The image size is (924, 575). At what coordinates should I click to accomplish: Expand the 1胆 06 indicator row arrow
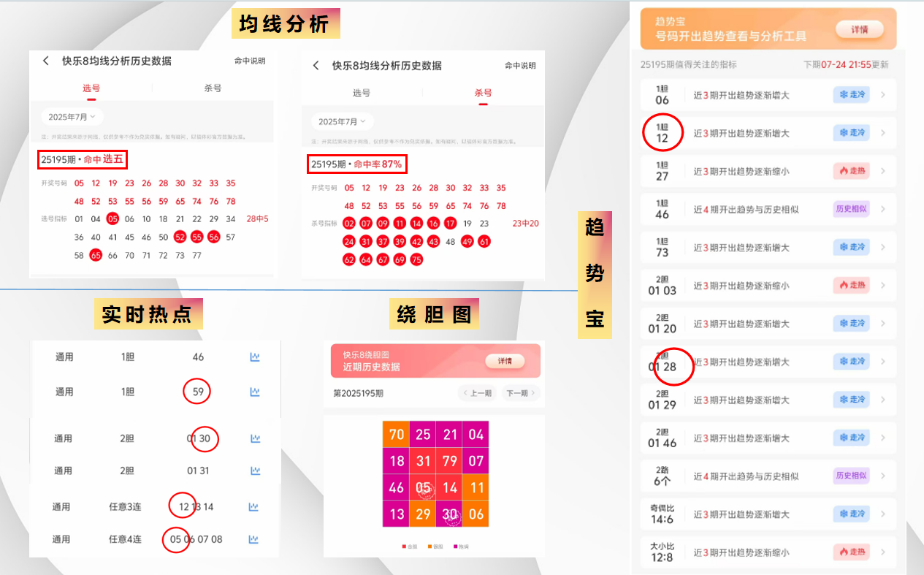(882, 95)
